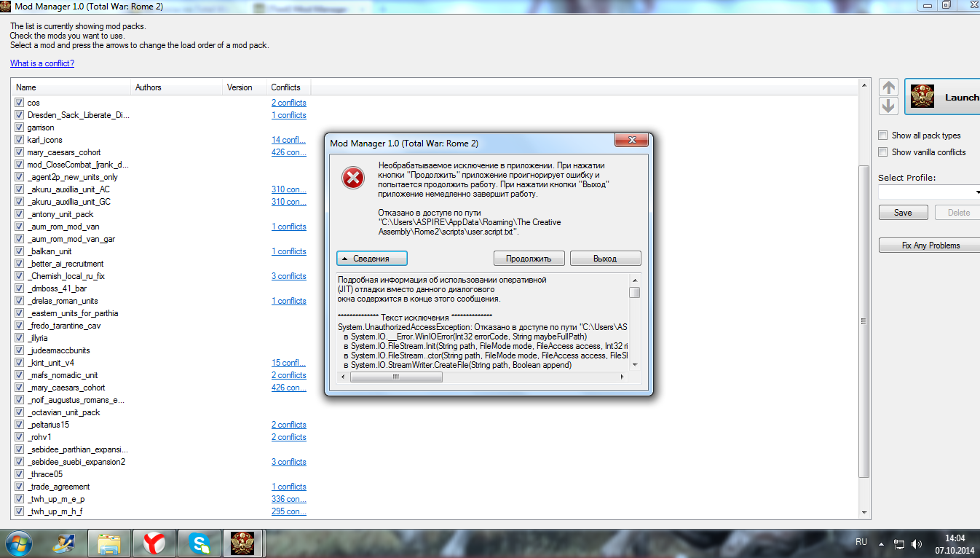This screenshot has width=980, height=558.
Task: Click horizontal scrollbar thumb in exception details
Action: tap(396, 377)
